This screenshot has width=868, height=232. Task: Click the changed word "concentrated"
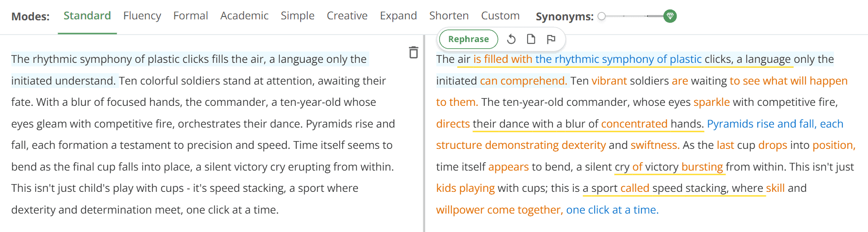634,124
